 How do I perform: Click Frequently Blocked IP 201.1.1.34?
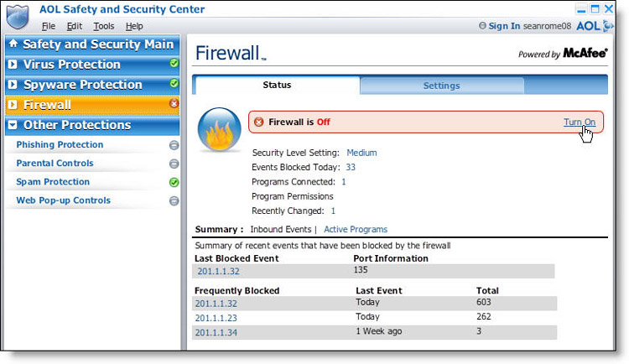coord(216,333)
